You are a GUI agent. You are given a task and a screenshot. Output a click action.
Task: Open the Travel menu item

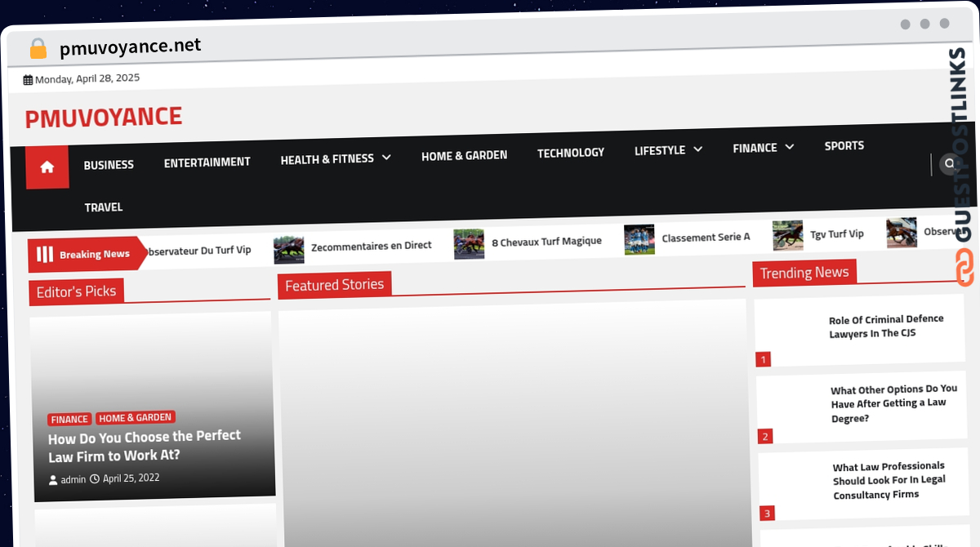(104, 207)
